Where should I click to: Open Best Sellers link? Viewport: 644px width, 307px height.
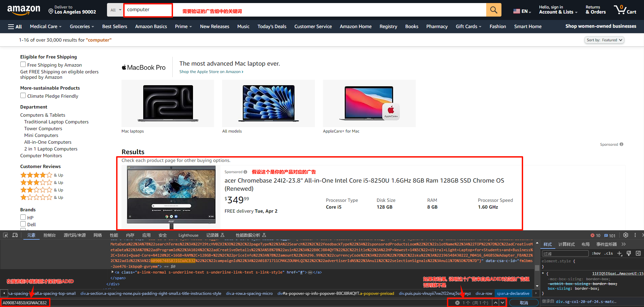pyautogui.click(x=115, y=26)
